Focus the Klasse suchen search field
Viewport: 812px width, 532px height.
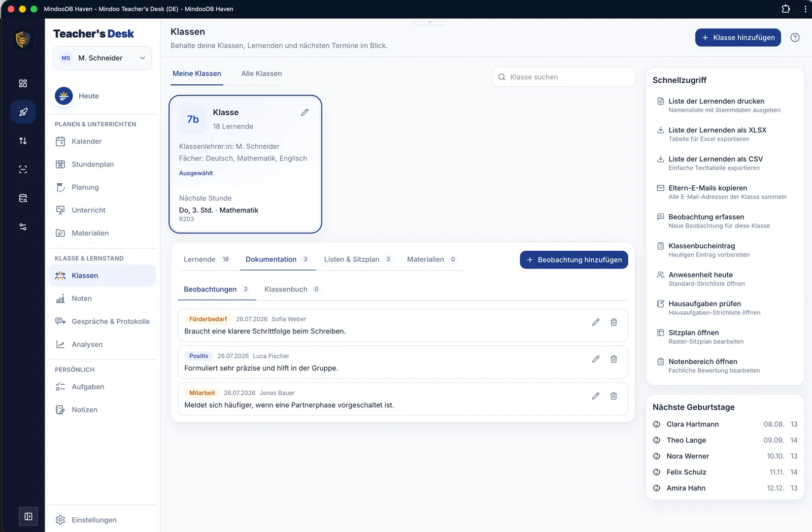(563, 77)
